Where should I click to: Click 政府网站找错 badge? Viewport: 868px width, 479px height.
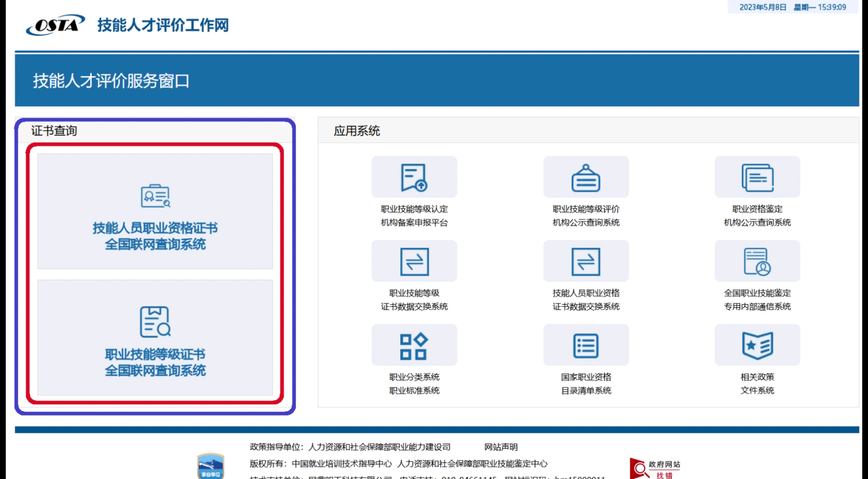(655, 468)
